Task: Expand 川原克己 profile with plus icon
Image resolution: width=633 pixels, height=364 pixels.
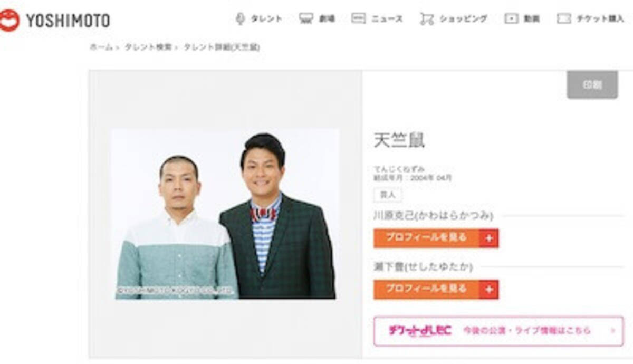Action: tap(489, 238)
